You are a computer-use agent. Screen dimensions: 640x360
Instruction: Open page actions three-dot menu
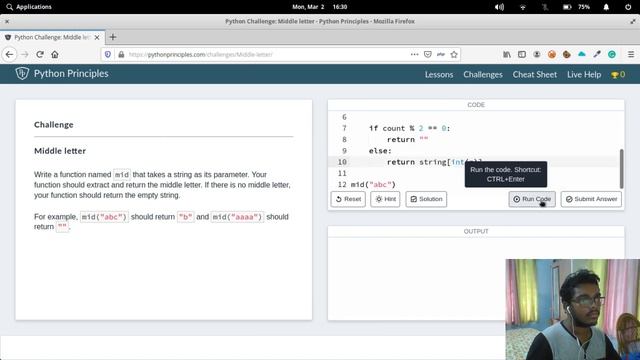click(414, 54)
